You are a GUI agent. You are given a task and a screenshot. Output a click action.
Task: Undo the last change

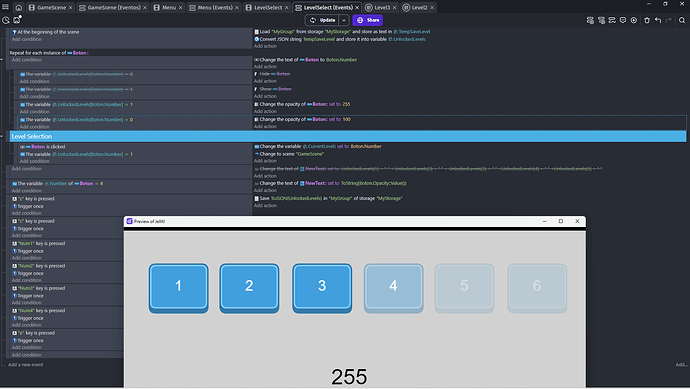[x=658, y=20]
